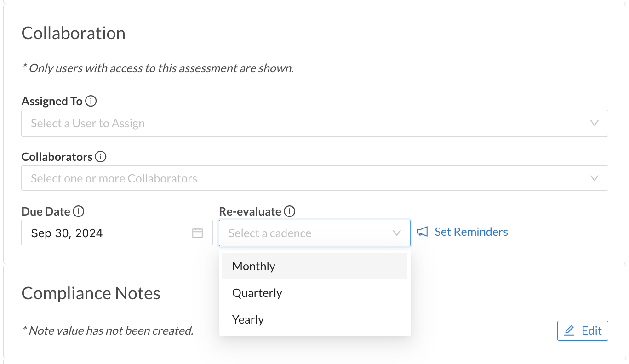Expand the Assigned To dropdown arrow

point(594,123)
